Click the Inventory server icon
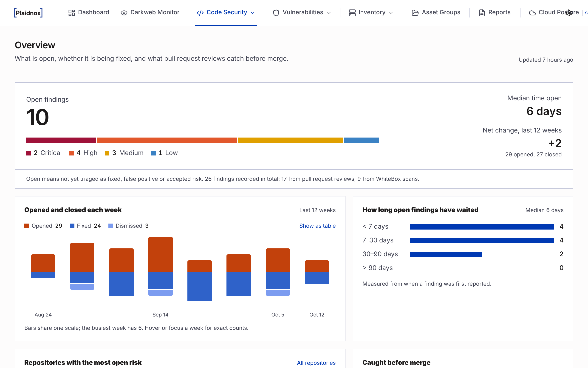The width and height of the screenshot is (588, 368). pos(352,13)
